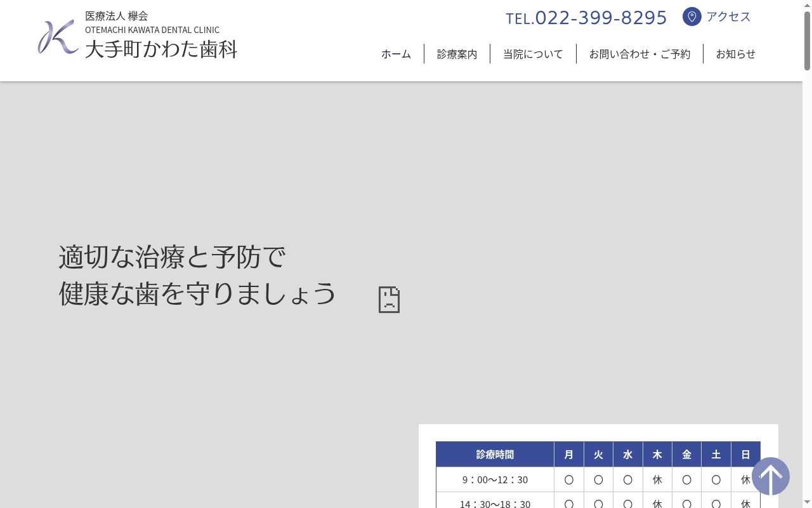The width and height of the screenshot is (812, 508).
Task: Open the ホーム menu item
Action: point(396,54)
